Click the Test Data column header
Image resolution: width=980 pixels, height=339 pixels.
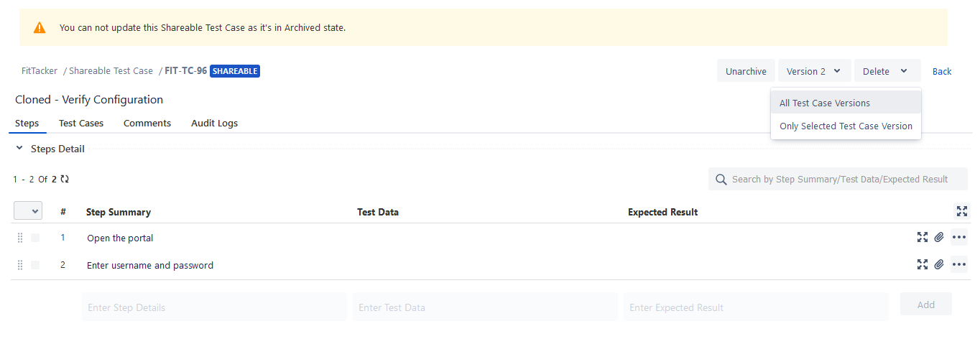coord(378,212)
